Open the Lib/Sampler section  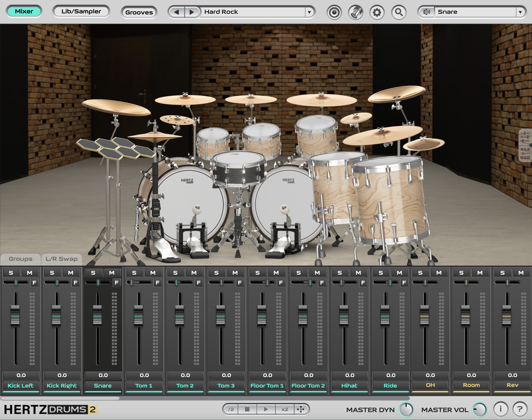[x=81, y=11]
